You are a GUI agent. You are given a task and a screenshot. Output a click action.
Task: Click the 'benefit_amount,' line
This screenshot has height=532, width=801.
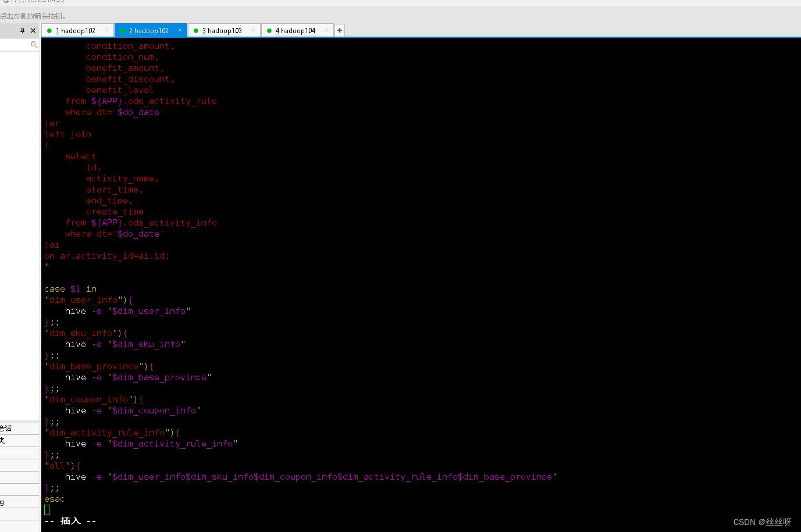point(125,68)
